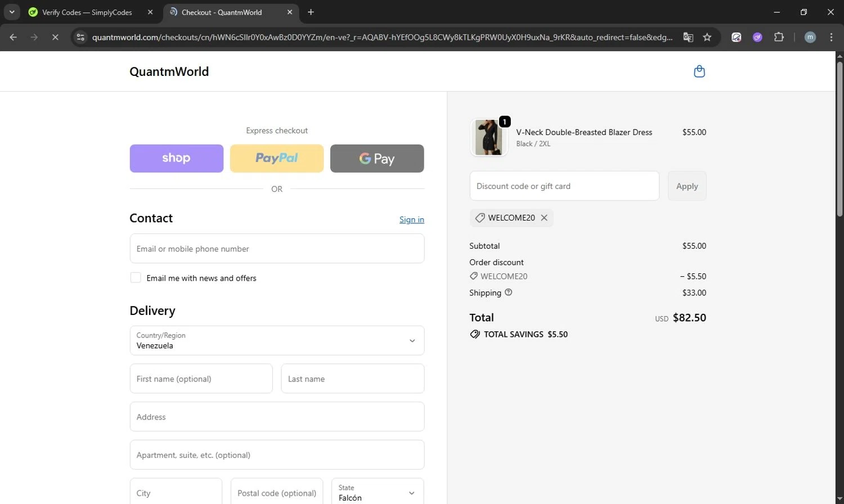Close the Verify Codes SimplyCodes tab

coord(150,12)
